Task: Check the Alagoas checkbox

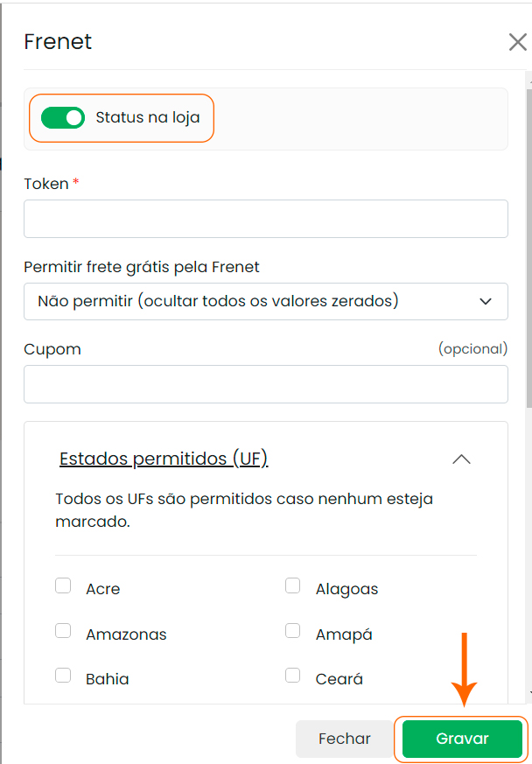Action: point(293,586)
